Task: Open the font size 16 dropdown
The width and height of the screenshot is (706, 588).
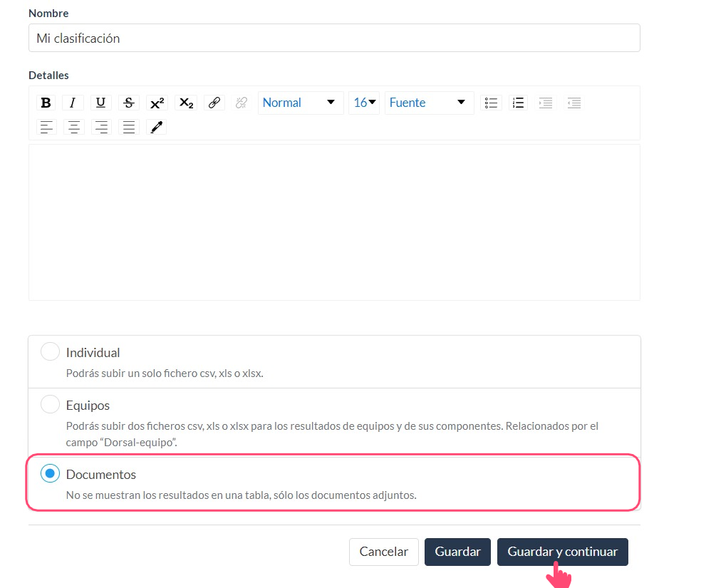Action: click(364, 103)
